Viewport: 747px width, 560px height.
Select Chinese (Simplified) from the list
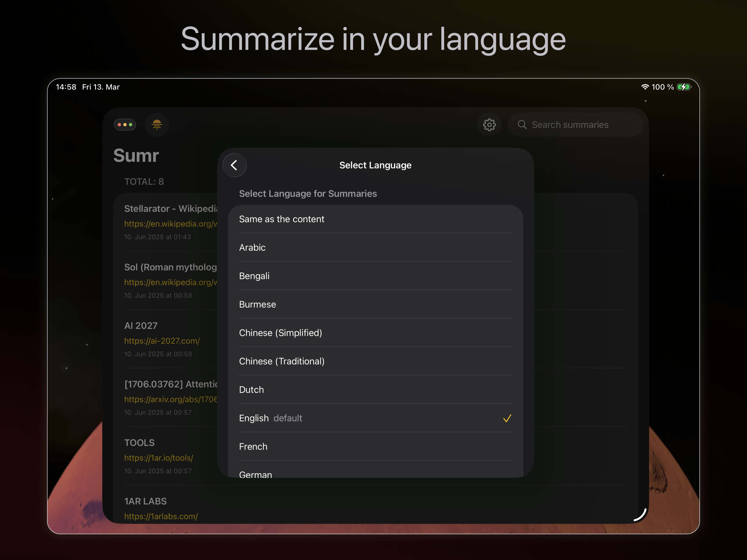(x=281, y=333)
